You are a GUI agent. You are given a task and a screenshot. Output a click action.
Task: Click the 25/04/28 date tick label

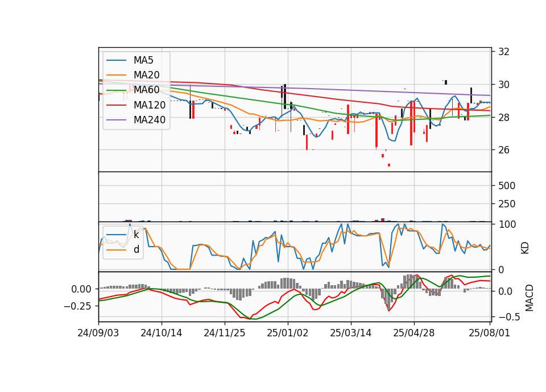[414, 333]
